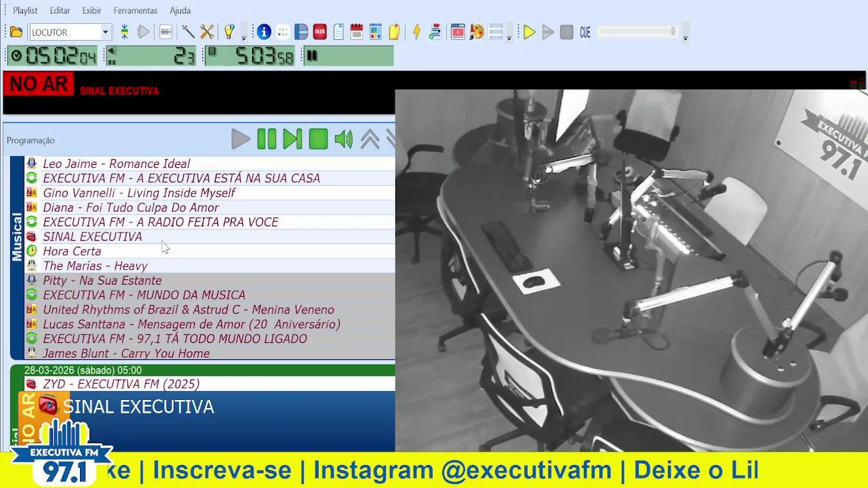Click the blue panel layout icon

tap(301, 32)
